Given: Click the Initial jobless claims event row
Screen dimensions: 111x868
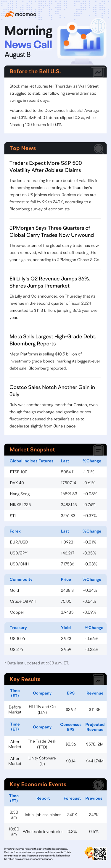Looking at the screenshot, I should [55, 814].
